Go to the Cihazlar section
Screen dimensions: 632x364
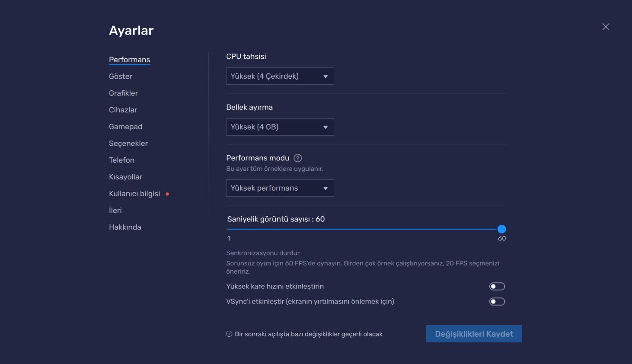click(123, 110)
